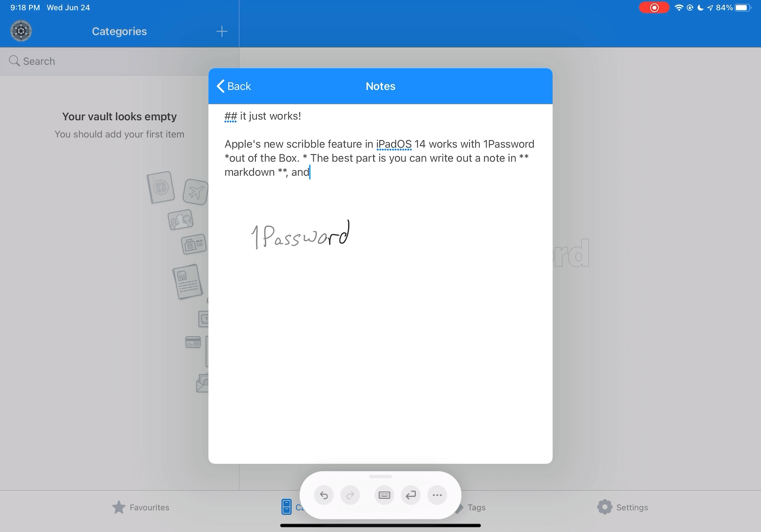Tap the redo arrow in Scribble toolbar
Viewport: 761px width, 532px height.
(x=350, y=495)
